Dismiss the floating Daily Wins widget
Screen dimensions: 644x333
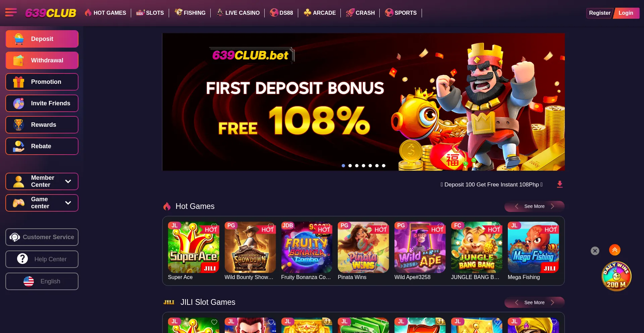(595, 251)
